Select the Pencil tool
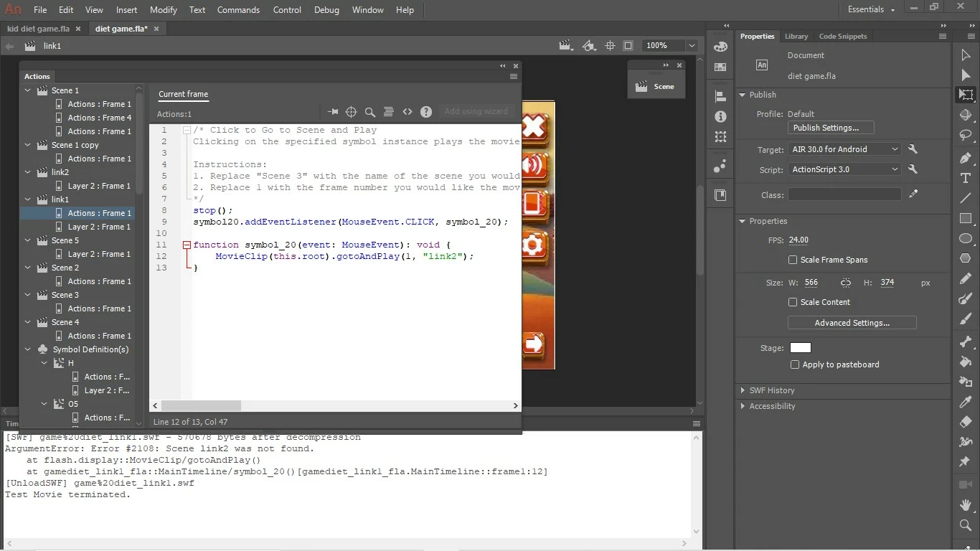980x551 pixels. (x=966, y=278)
